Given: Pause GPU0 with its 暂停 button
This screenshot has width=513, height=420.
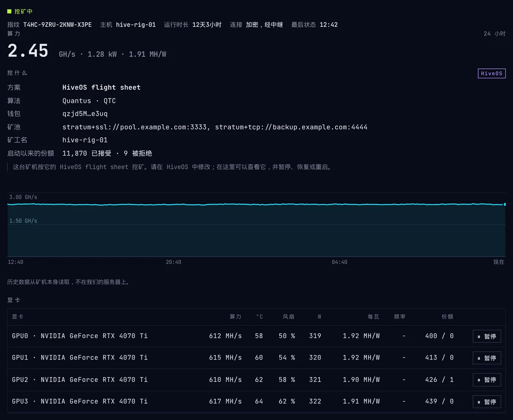Looking at the screenshot, I should click(487, 337).
